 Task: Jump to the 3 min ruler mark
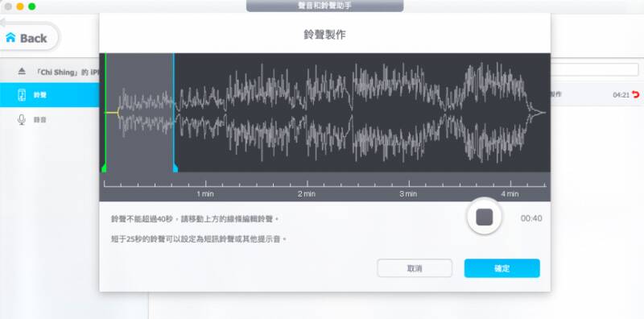tap(408, 193)
